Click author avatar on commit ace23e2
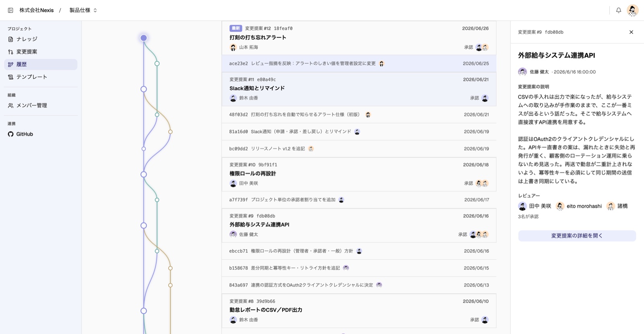Screen dimensions: 644x334 tap(382, 64)
